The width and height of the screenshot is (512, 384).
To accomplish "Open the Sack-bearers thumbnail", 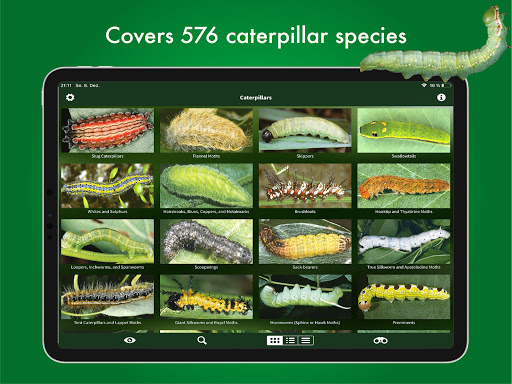I will [305, 241].
